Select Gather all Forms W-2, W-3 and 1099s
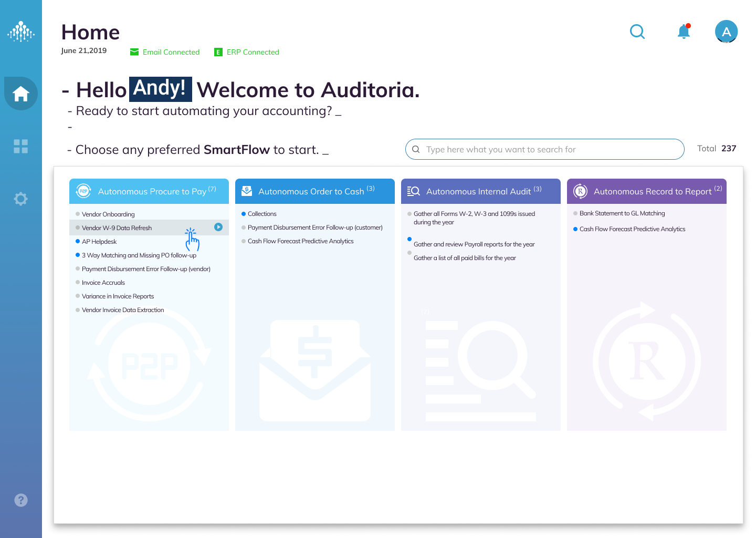 474,218
